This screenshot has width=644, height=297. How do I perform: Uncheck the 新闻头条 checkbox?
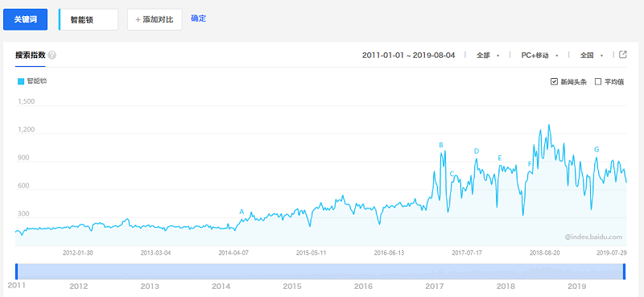[x=554, y=81]
